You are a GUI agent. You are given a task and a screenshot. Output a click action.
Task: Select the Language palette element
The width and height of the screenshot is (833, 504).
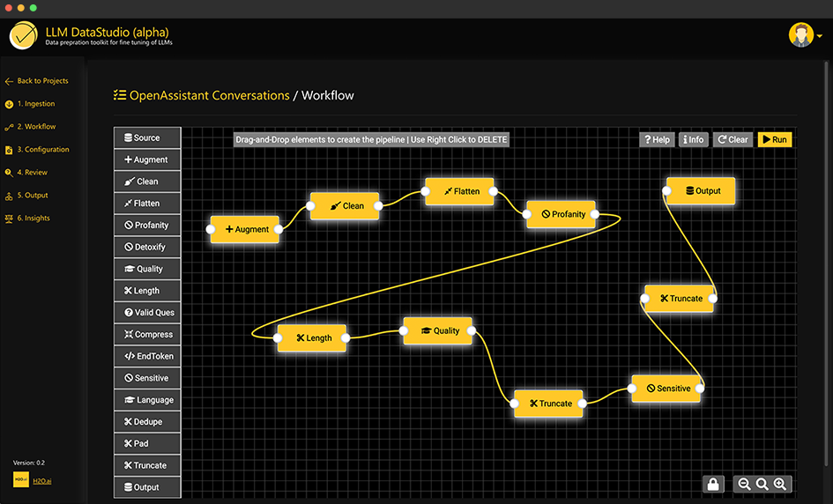147,399
